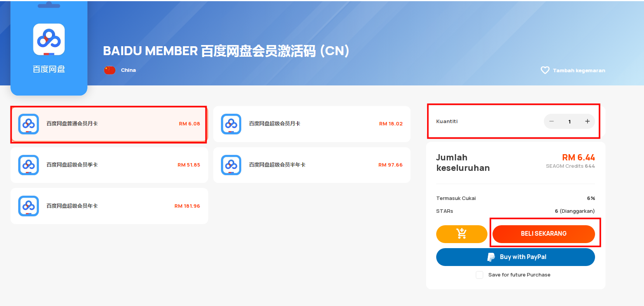The height and width of the screenshot is (306, 644).
Task: Select the 百度网盘超级会员月卡 RM 18.02 option
Action: point(312,124)
